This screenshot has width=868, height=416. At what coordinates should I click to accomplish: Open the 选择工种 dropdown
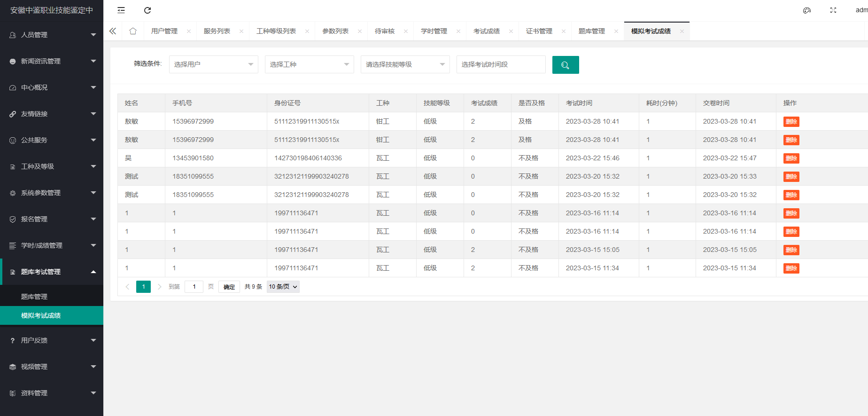(x=310, y=64)
